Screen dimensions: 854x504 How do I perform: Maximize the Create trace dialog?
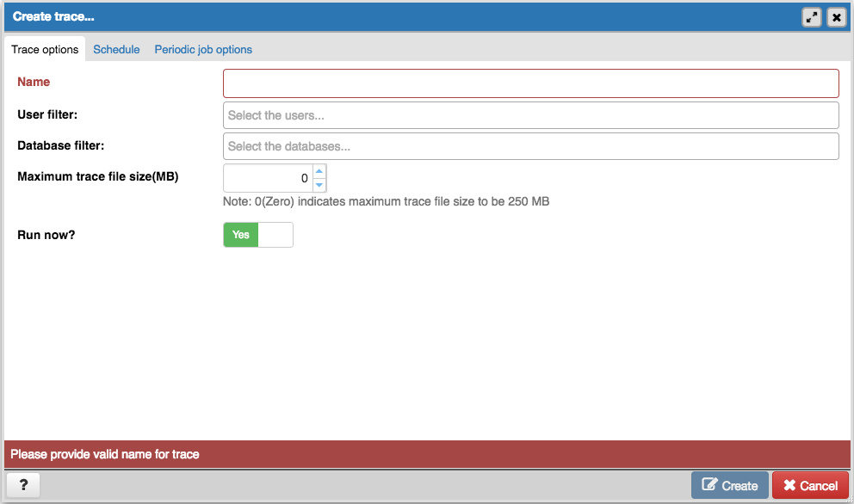811,17
